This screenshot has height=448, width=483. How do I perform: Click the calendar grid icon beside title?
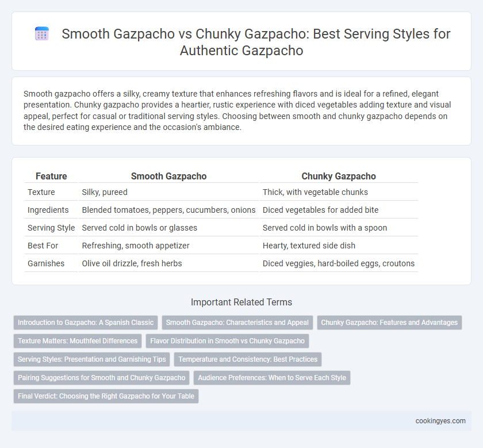(42, 33)
